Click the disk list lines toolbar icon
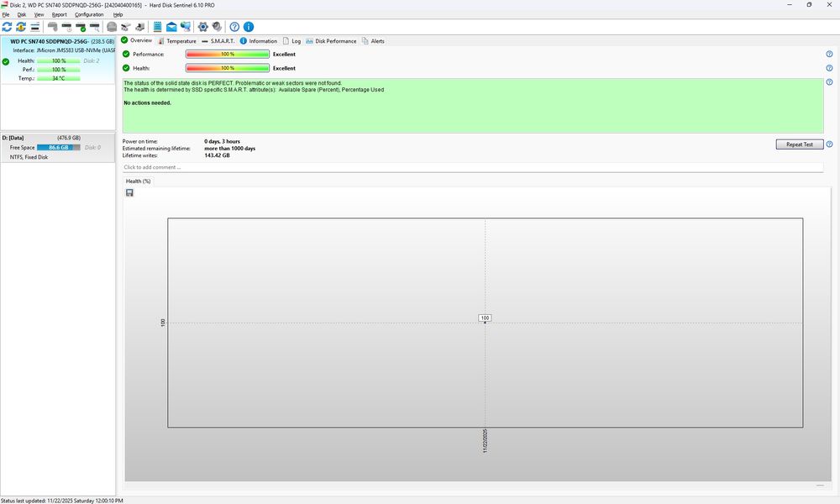 [x=34, y=27]
